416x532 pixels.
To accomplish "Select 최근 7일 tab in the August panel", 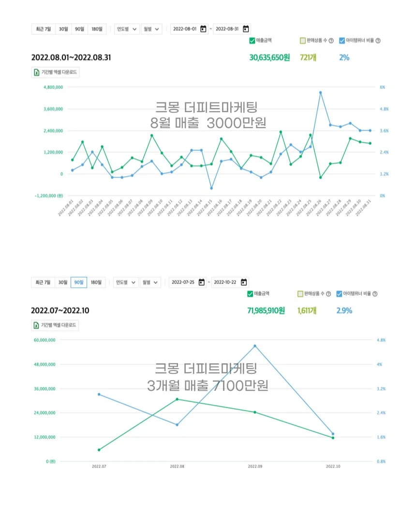I will point(43,29).
